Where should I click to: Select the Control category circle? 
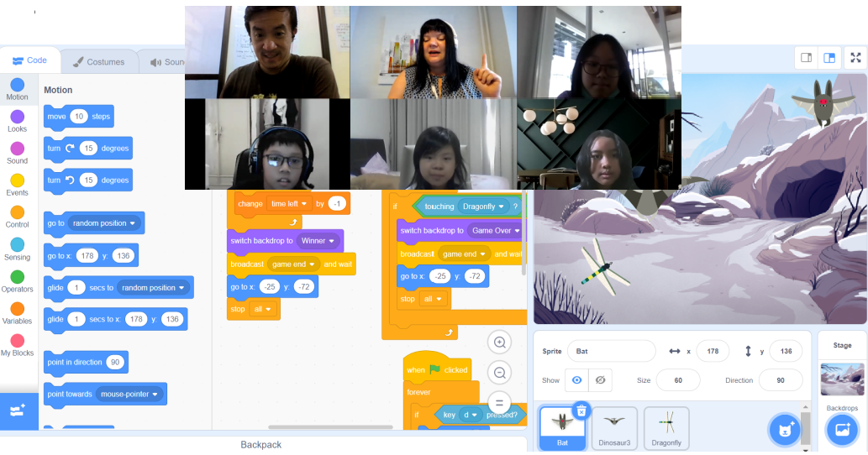click(x=17, y=212)
